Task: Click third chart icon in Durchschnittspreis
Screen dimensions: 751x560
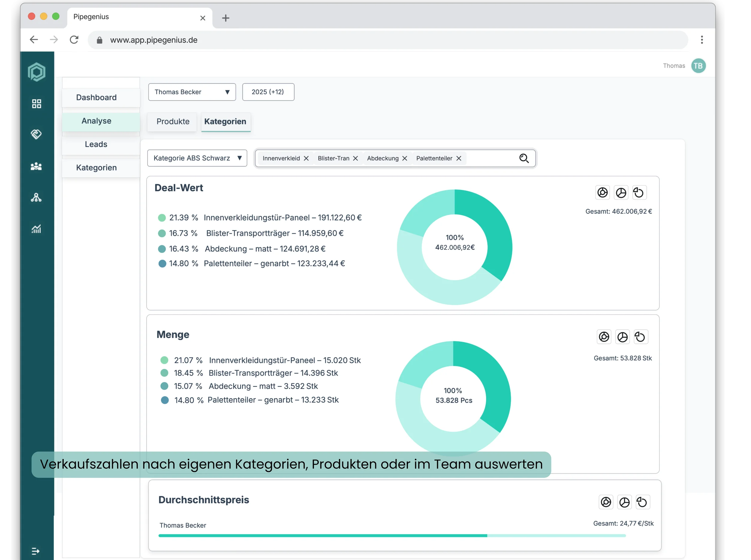Action: click(642, 502)
